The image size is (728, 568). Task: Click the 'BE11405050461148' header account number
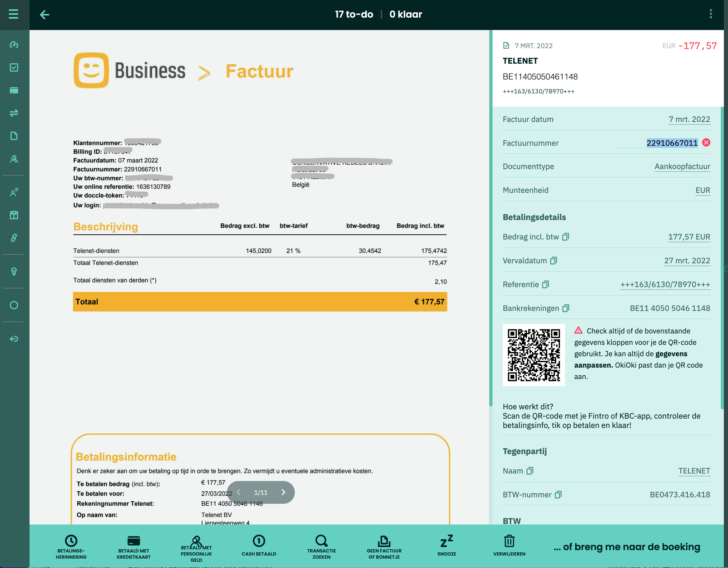click(540, 77)
